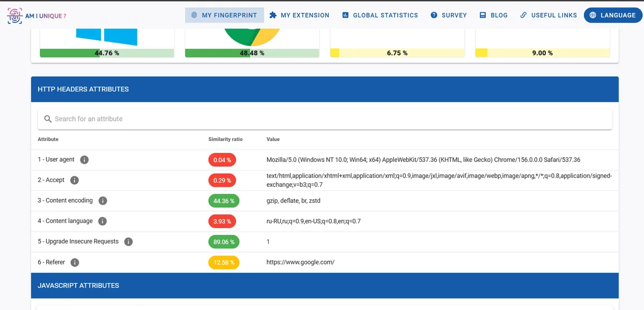Show info for Accept attribute
Screen dimensions: 644x310
coord(75,180)
